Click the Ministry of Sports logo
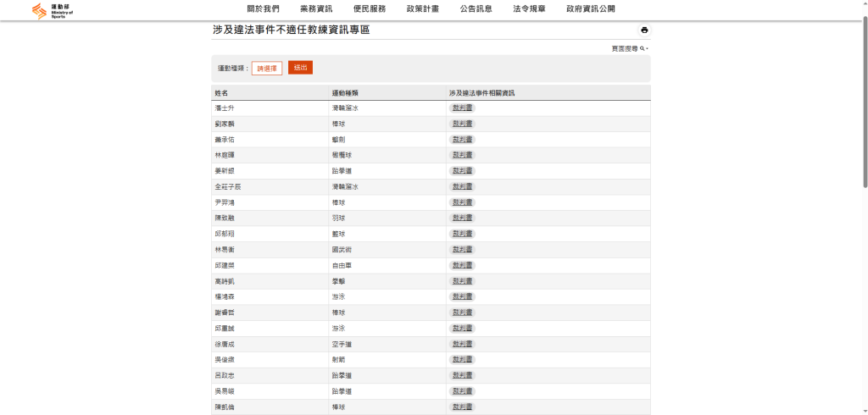Image resolution: width=868 pixels, height=415 pixels. click(x=53, y=9)
